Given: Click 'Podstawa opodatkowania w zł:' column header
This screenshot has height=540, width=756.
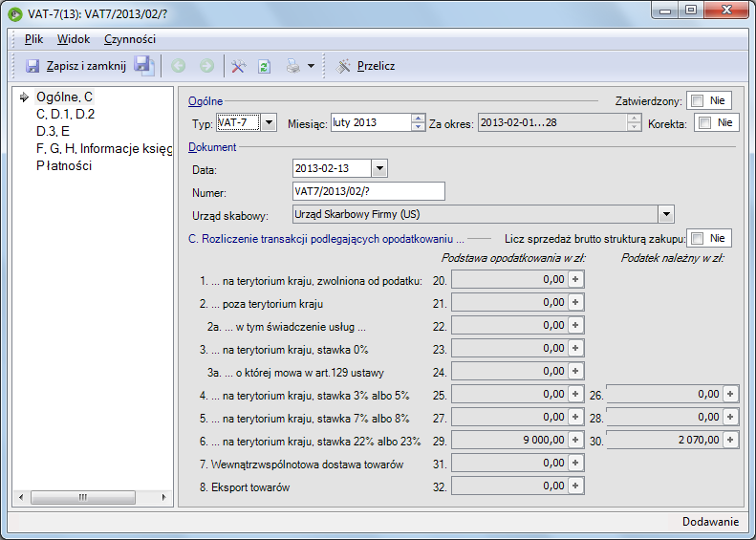Looking at the screenshot, I should 513,258.
